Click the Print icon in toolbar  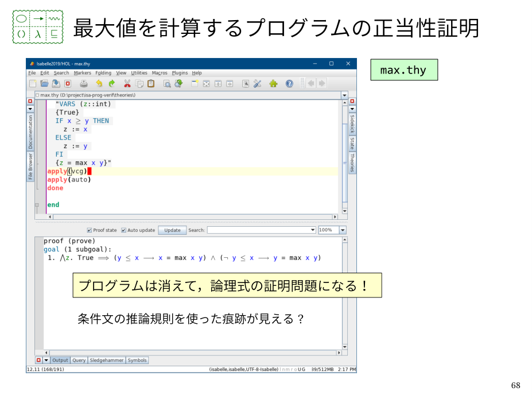[84, 84]
